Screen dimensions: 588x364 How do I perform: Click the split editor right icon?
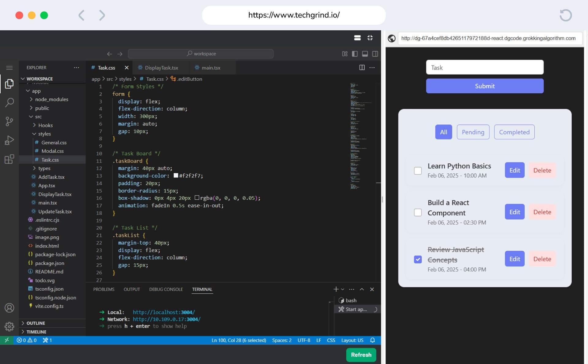pyautogui.click(x=362, y=68)
